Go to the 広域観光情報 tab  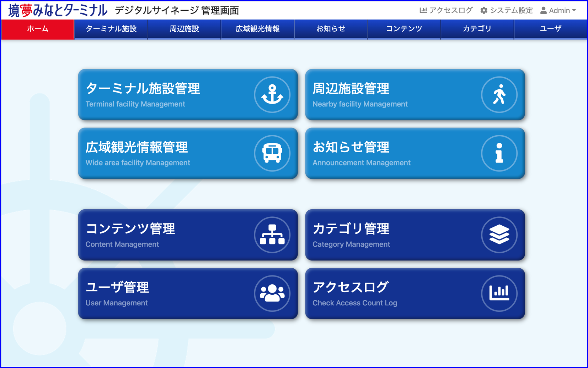[257, 29]
